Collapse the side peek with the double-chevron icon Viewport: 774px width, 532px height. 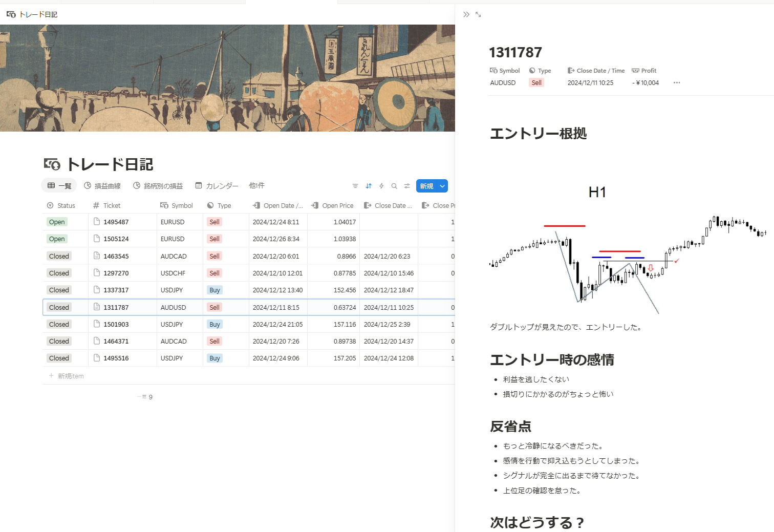click(466, 14)
